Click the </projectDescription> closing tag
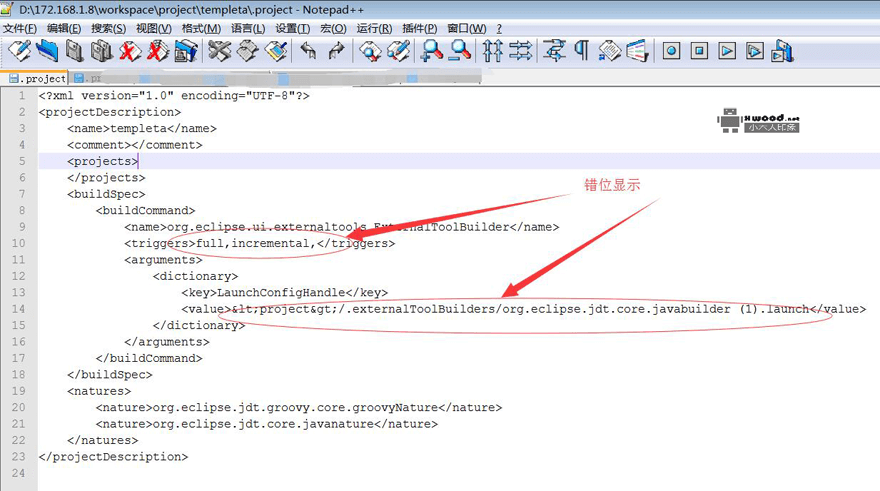The image size is (880, 491). (113, 456)
